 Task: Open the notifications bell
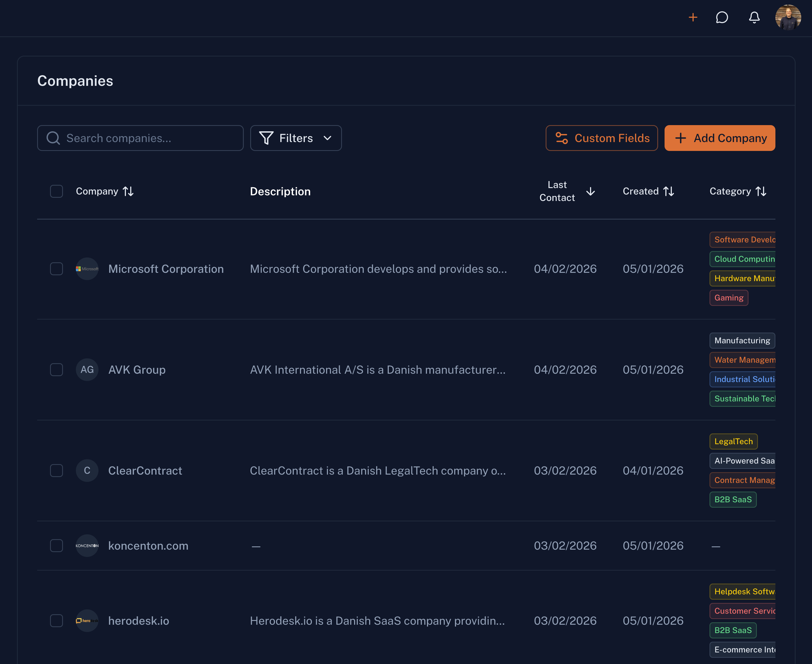click(754, 17)
